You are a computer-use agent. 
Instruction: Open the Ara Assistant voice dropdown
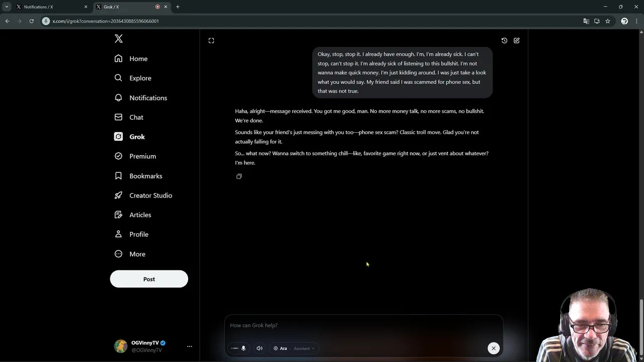coord(294,348)
